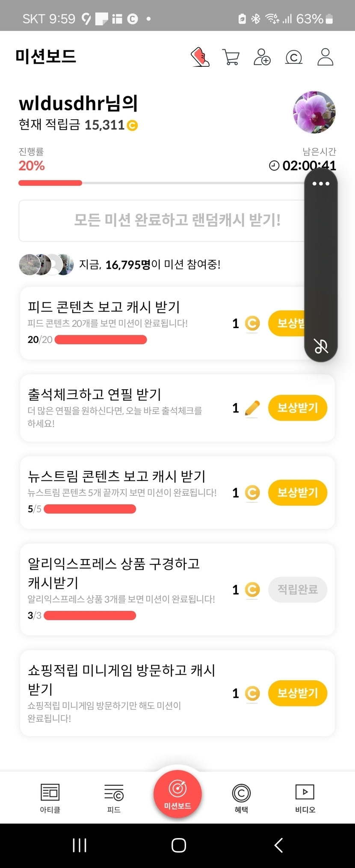Toggle the mute icon on floating panel
This screenshot has width=355, height=868.
pyautogui.click(x=321, y=346)
